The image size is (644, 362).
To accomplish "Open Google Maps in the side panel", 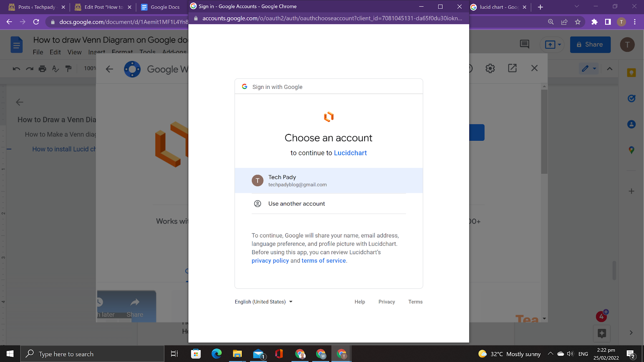I will click(x=632, y=150).
